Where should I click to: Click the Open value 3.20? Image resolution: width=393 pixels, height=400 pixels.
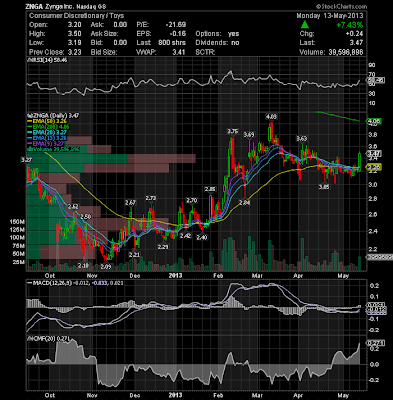[75, 25]
